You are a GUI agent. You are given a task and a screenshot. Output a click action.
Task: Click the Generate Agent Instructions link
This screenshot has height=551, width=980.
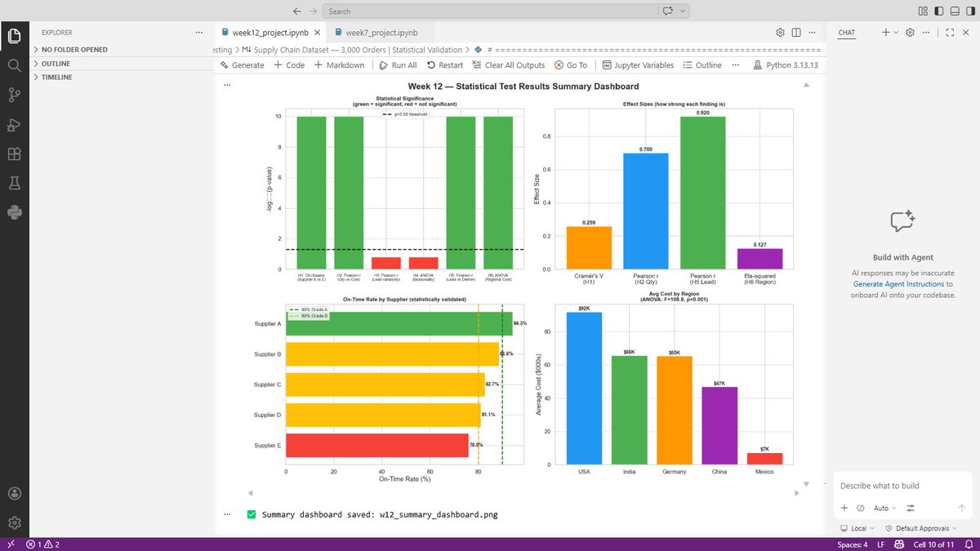(x=897, y=283)
